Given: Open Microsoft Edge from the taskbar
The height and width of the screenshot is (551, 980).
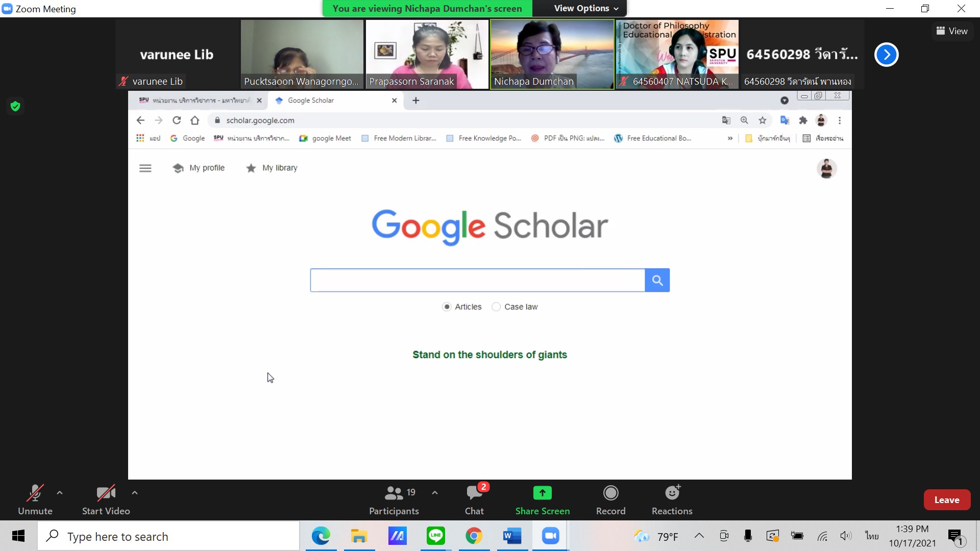Looking at the screenshot, I should click(321, 536).
